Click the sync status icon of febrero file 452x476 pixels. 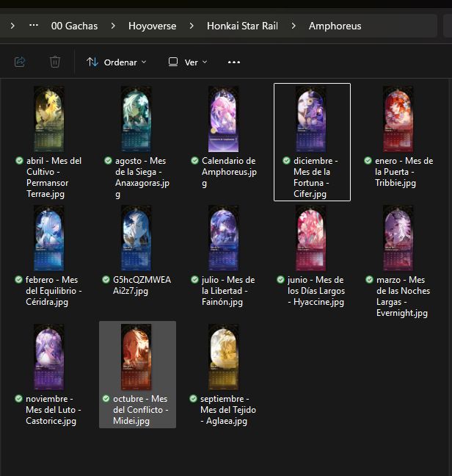tap(18, 279)
